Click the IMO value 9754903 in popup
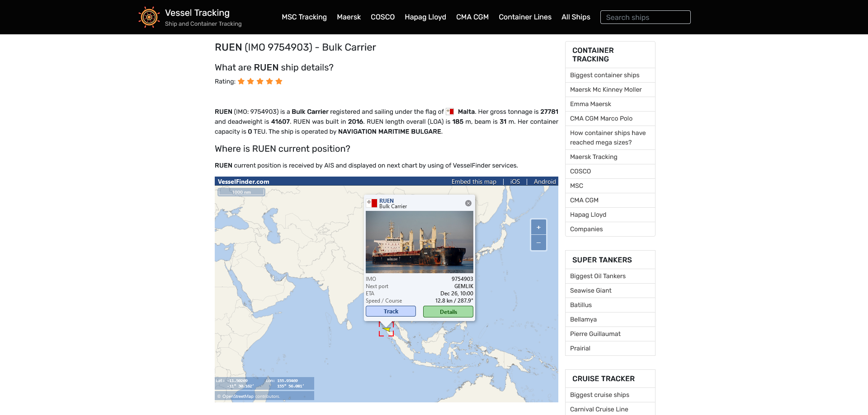Screen dimensions: 868x415 pyautogui.click(x=462, y=279)
